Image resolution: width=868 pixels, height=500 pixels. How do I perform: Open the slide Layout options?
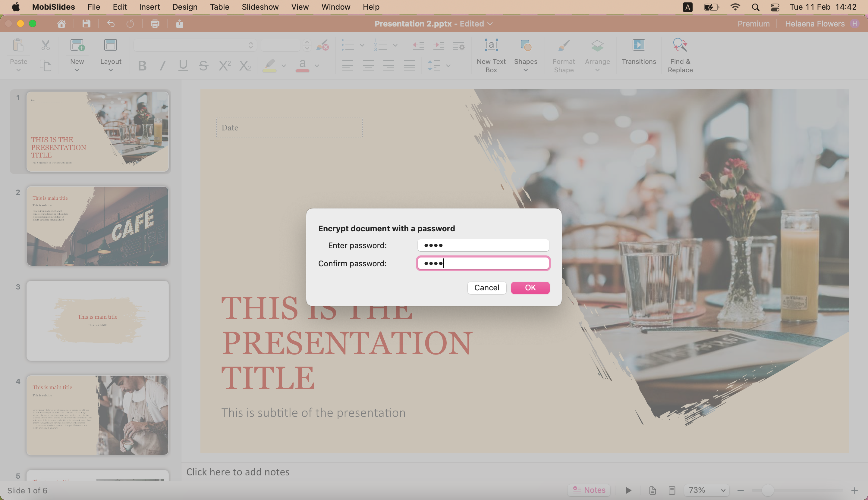[111, 55]
